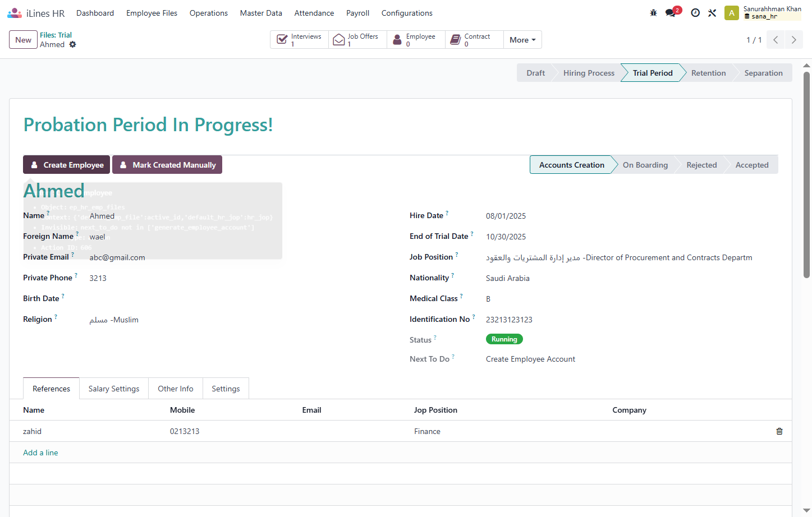
Task: Select the References tab
Action: (x=51, y=389)
